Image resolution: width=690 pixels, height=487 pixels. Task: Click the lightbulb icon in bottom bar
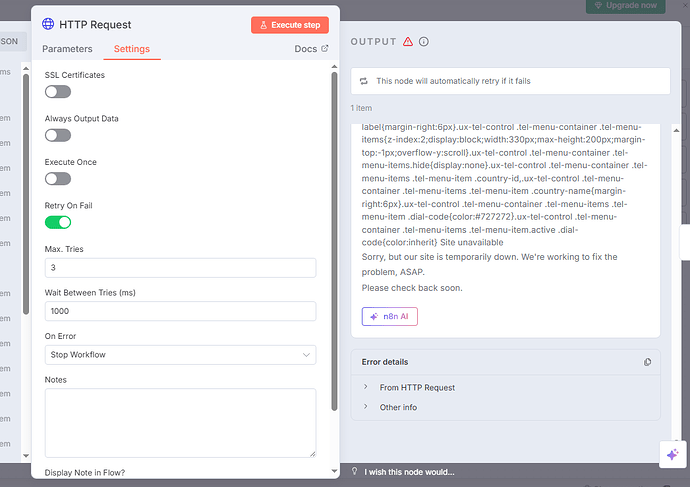coord(354,472)
